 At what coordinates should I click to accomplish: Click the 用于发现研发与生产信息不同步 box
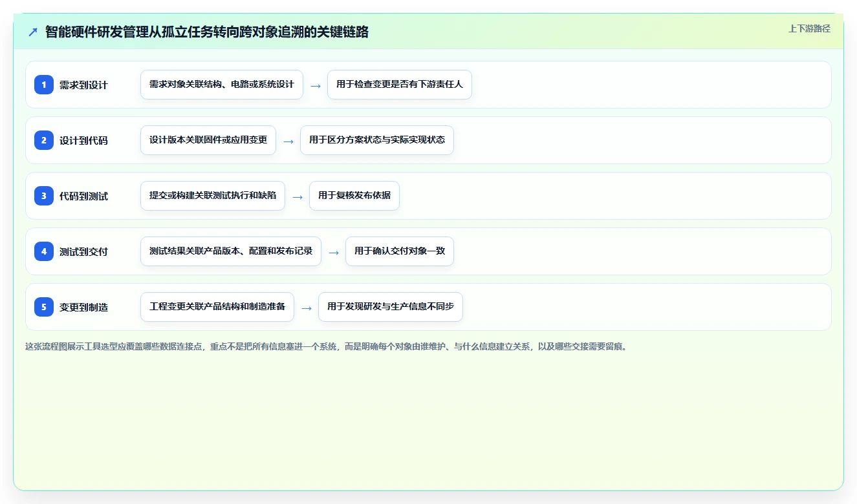click(x=391, y=307)
